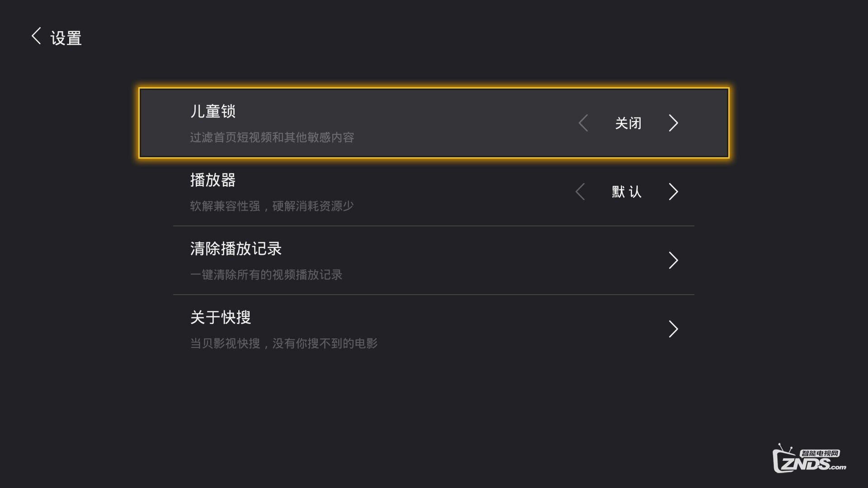Click description 一键清除所有的视频播放记录

click(266, 275)
